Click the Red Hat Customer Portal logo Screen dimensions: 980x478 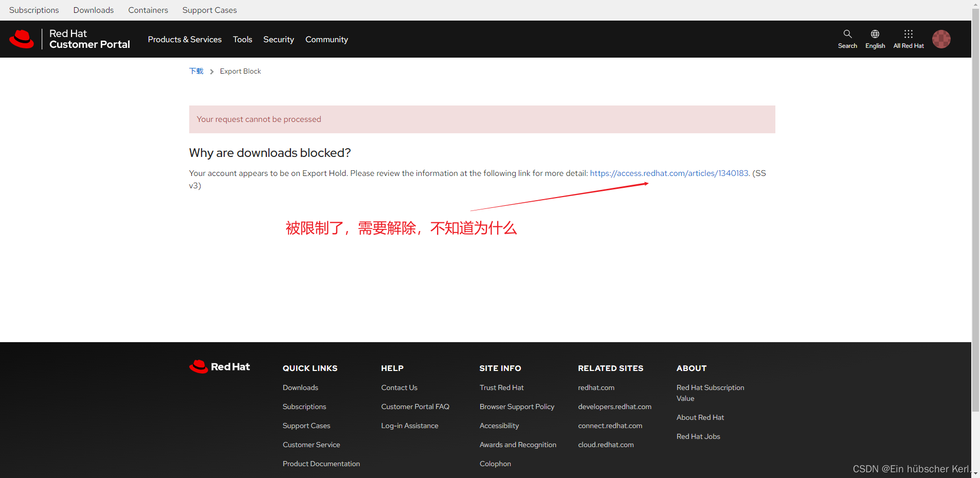click(69, 39)
